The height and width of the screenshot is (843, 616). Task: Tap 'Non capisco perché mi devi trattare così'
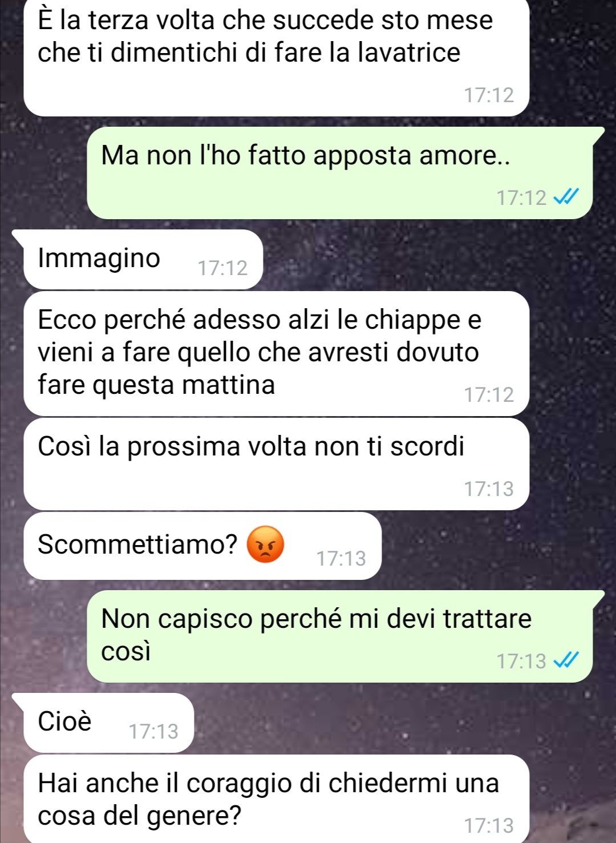[341, 636]
